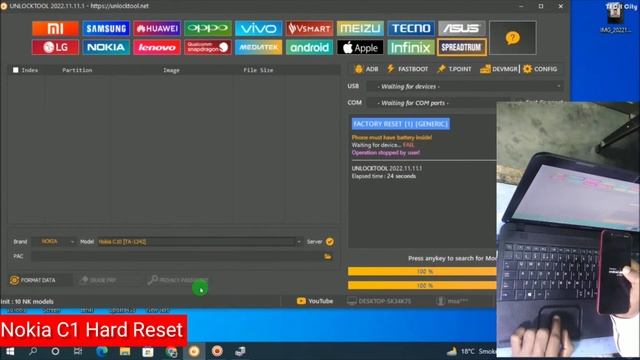640x360 pixels.
Task: Select the Nokia brand logo
Action: click(106, 47)
